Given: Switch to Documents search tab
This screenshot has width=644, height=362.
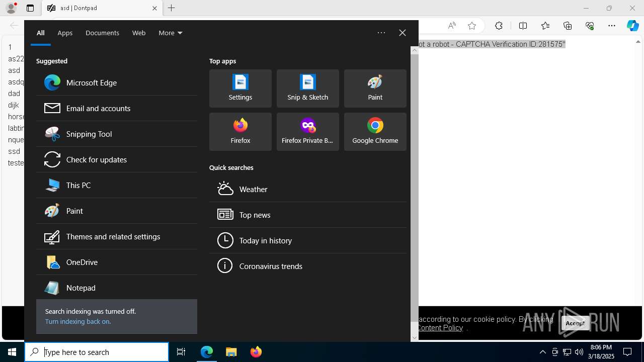Looking at the screenshot, I should 102,33.
